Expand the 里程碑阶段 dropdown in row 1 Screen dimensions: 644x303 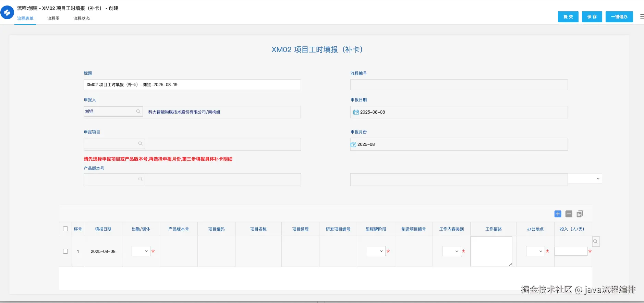tap(376, 251)
